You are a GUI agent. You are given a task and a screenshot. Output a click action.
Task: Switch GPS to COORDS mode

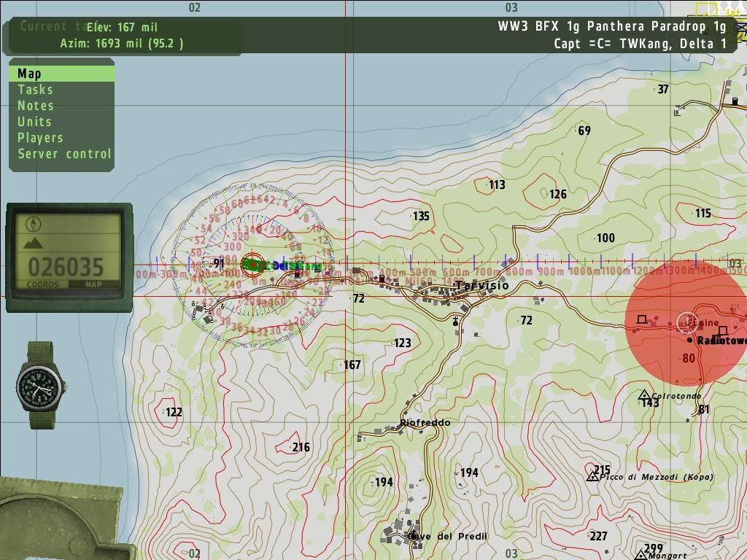[42, 284]
